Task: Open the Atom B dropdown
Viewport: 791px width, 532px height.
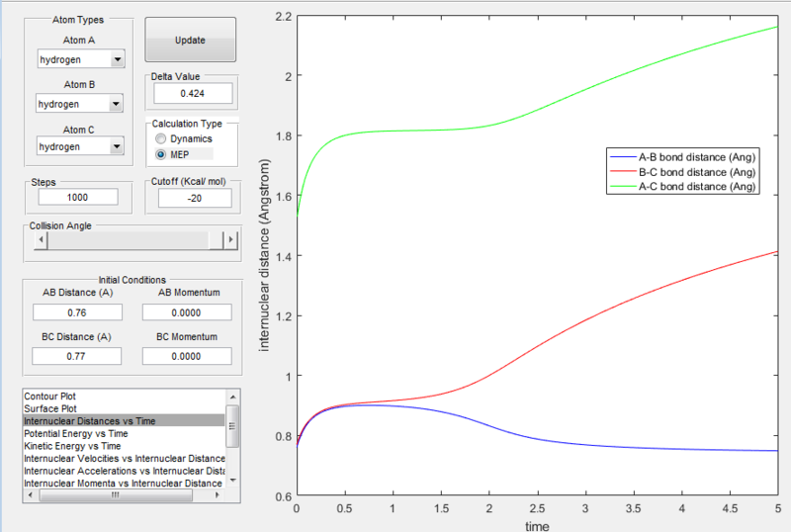Action: [79, 104]
